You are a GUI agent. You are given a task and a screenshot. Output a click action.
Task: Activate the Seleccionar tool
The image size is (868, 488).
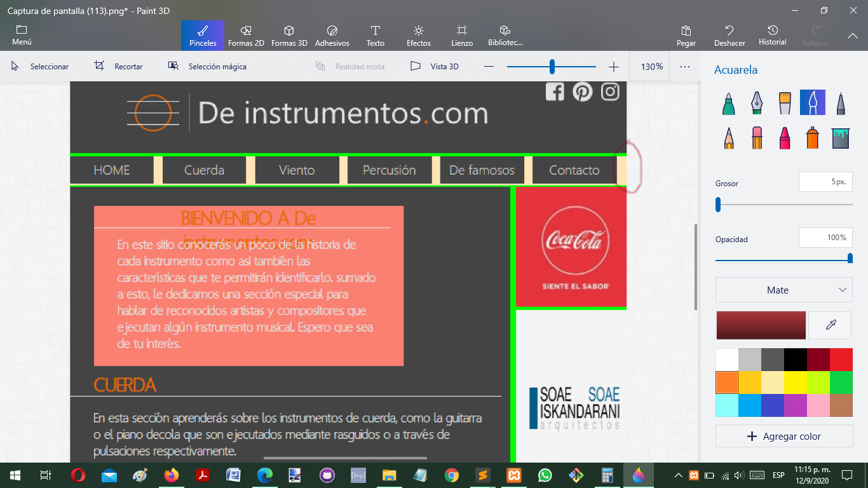click(40, 66)
